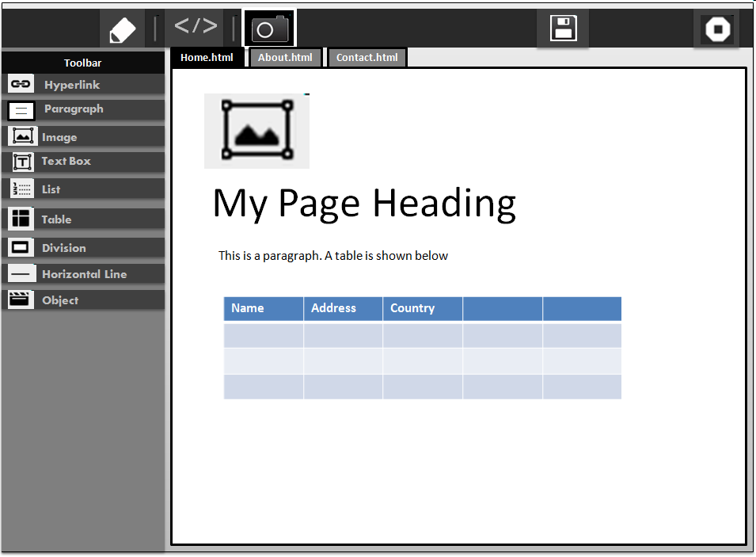
Task: Select the Hyperlink tool icon
Action: 21,85
